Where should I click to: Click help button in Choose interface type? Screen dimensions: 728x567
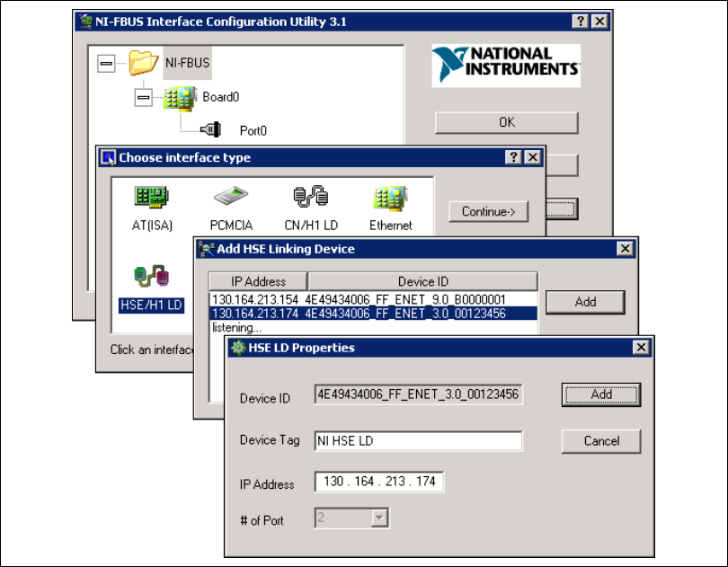point(513,157)
